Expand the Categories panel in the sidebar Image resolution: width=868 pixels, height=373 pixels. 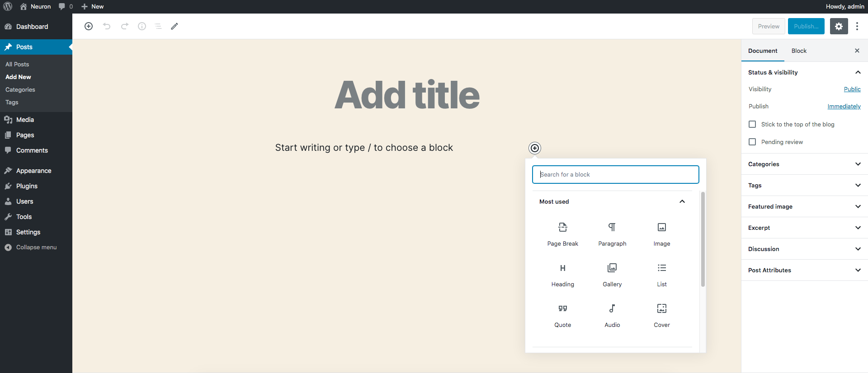pos(805,164)
